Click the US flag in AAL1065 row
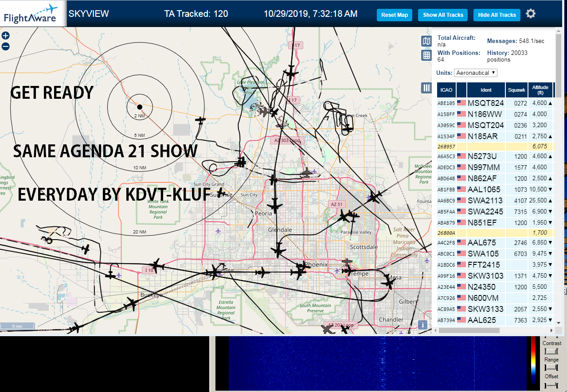 click(x=461, y=190)
